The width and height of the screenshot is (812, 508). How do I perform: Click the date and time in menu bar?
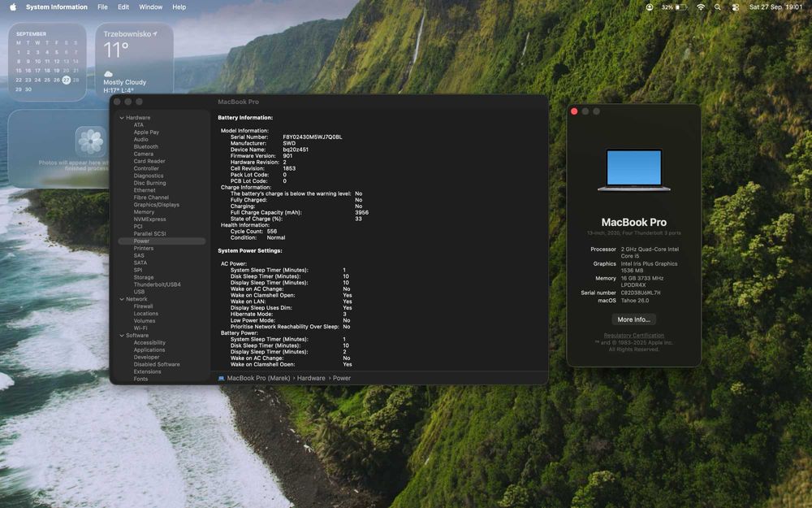(775, 7)
